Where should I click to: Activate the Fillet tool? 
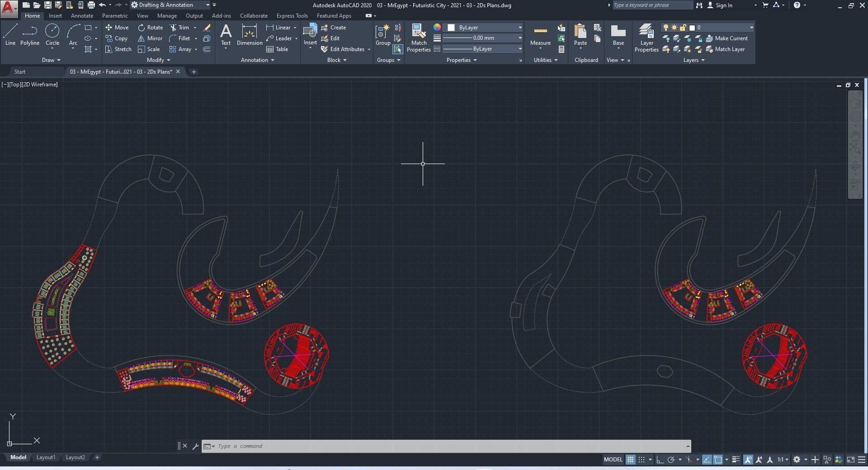(x=179, y=38)
